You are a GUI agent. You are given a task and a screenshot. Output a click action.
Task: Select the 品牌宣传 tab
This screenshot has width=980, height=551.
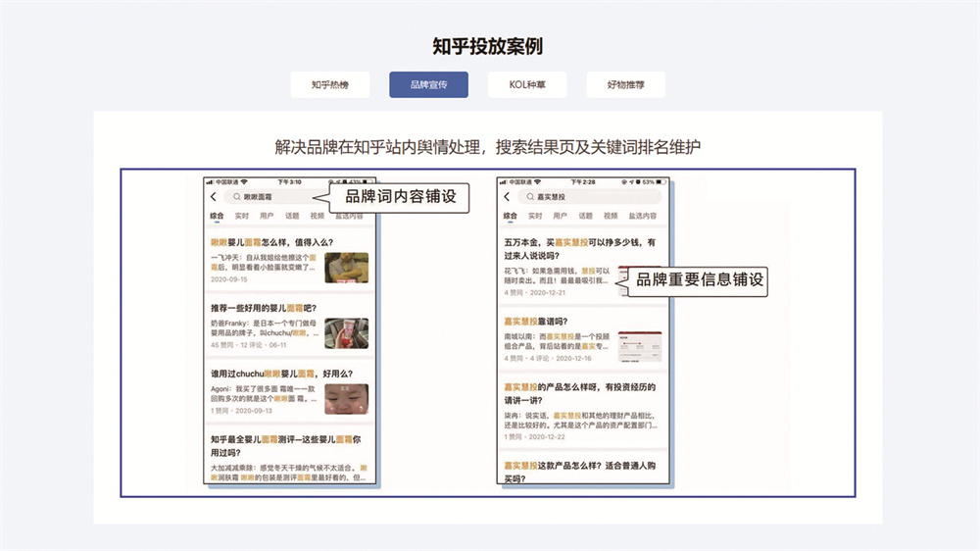[428, 85]
